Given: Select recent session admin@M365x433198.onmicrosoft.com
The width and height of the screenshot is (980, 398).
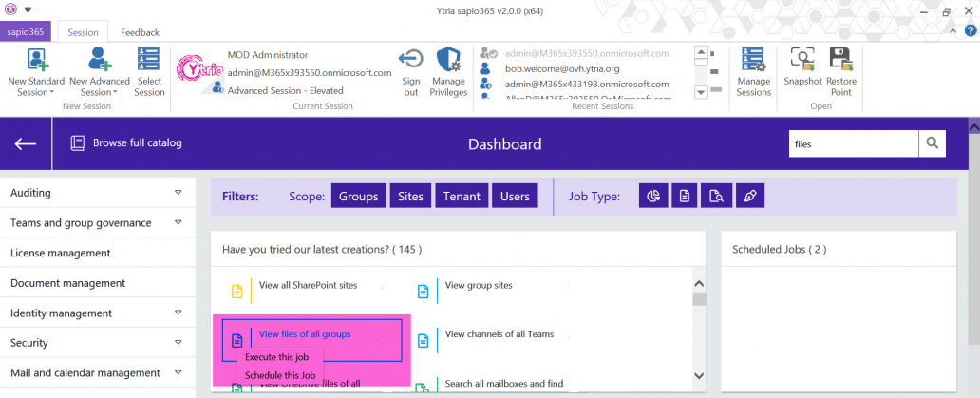Looking at the screenshot, I should click(588, 84).
